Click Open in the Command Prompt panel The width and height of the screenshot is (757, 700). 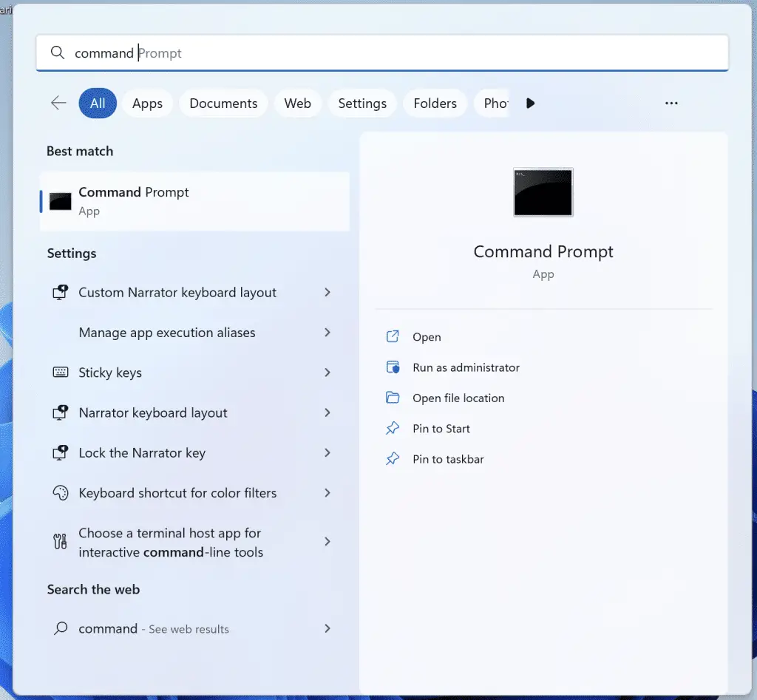427,337
